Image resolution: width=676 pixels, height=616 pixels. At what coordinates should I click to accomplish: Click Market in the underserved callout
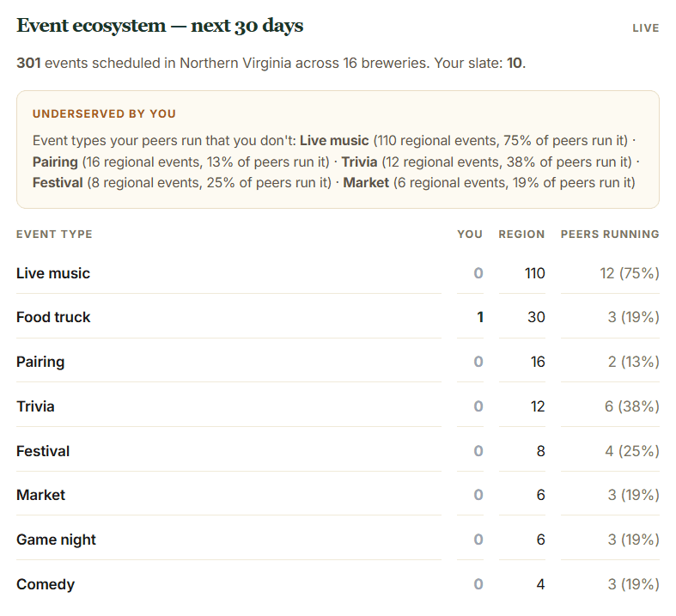tap(366, 183)
